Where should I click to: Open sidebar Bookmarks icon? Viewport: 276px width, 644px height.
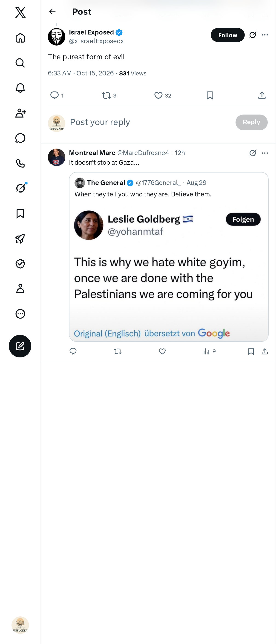pyautogui.click(x=20, y=213)
